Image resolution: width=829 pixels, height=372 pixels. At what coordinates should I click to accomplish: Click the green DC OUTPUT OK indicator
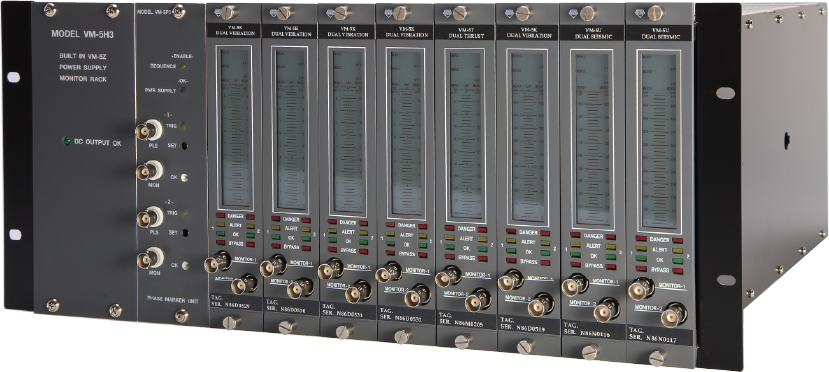67,142
